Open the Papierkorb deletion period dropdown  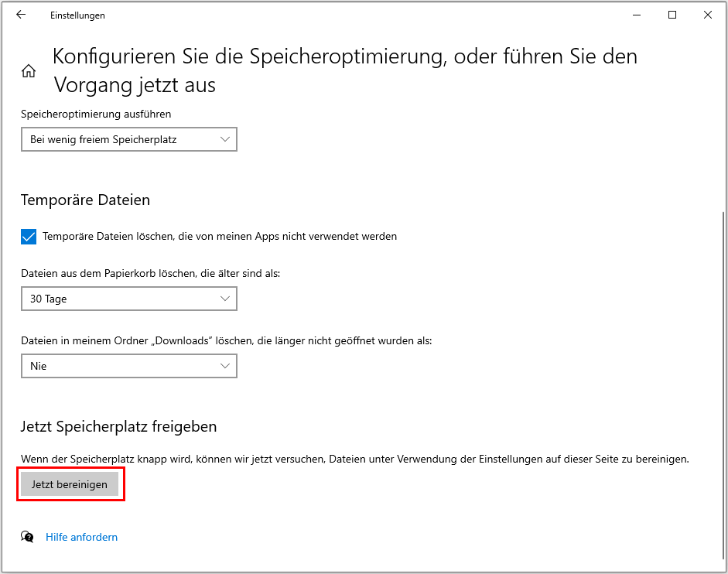128,299
